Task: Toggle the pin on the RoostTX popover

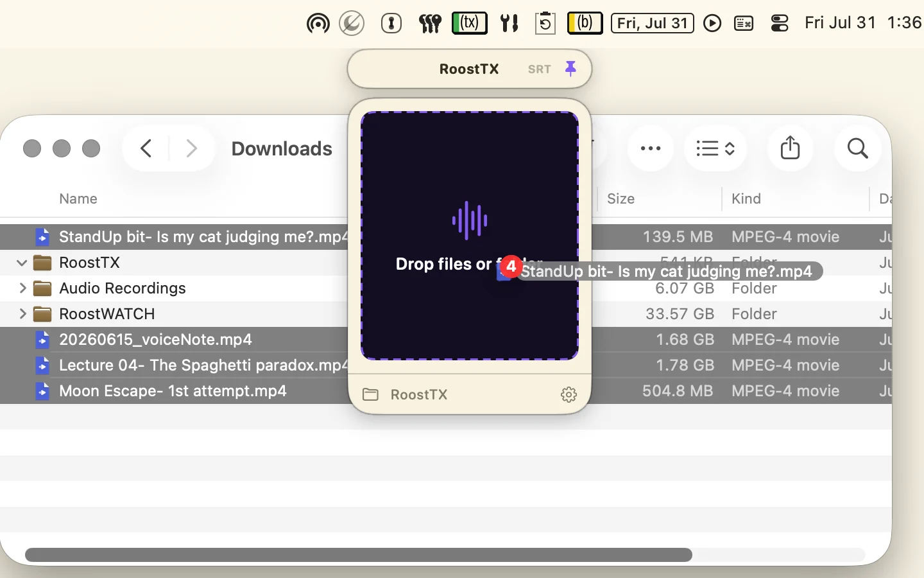Action: click(x=570, y=68)
